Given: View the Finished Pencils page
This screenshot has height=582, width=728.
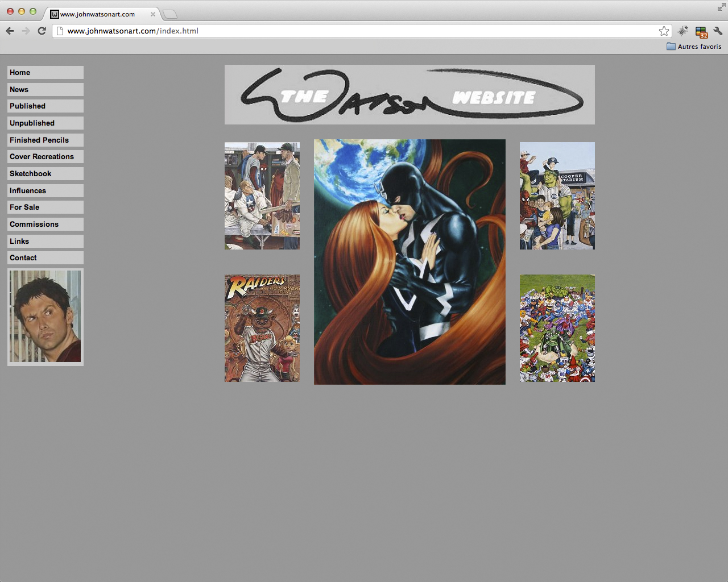Looking at the screenshot, I should pos(45,140).
